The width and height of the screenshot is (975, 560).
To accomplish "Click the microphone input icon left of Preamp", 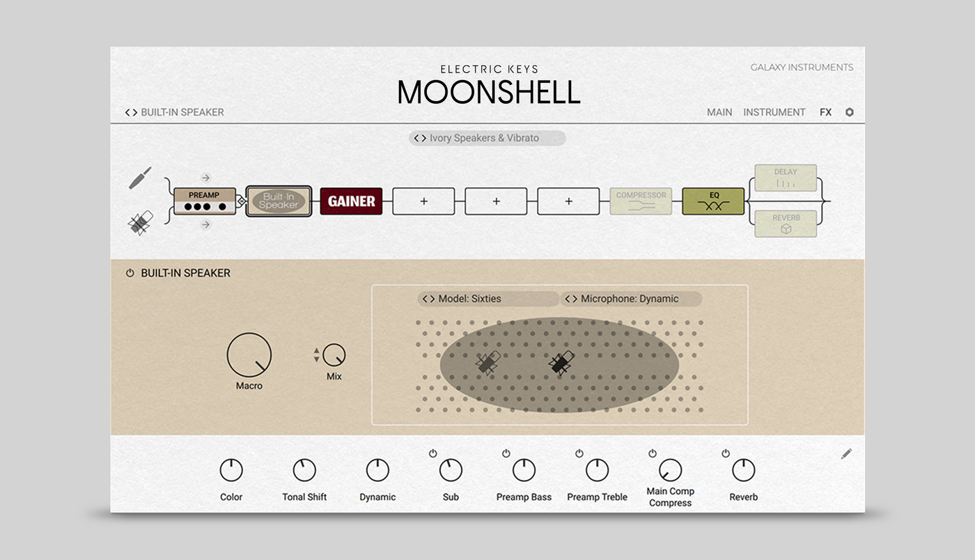I will (x=140, y=224).
